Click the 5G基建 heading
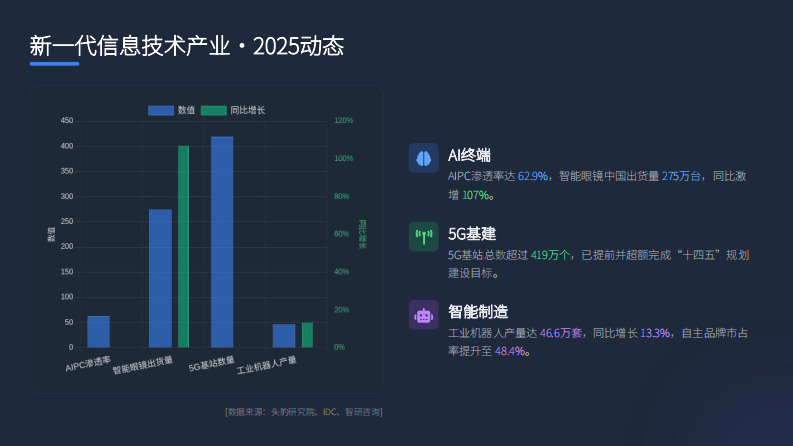 click(472, 234)
